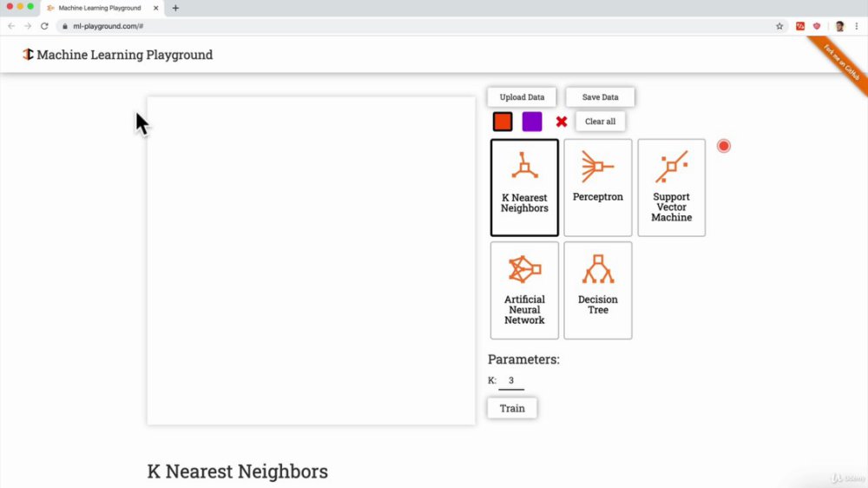868x488 pixels.
Task: Click the Machine Learning Playground logo icon
Action: click(28, 55)
